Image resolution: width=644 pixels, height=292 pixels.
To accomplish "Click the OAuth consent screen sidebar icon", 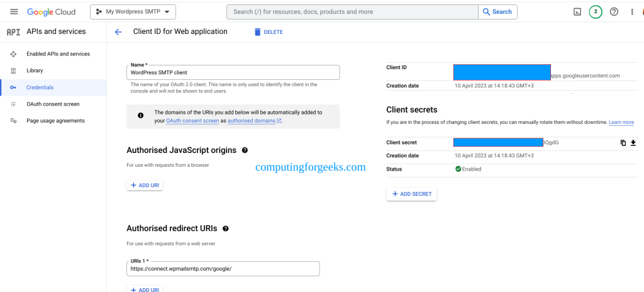I will (x=13, y=104).
